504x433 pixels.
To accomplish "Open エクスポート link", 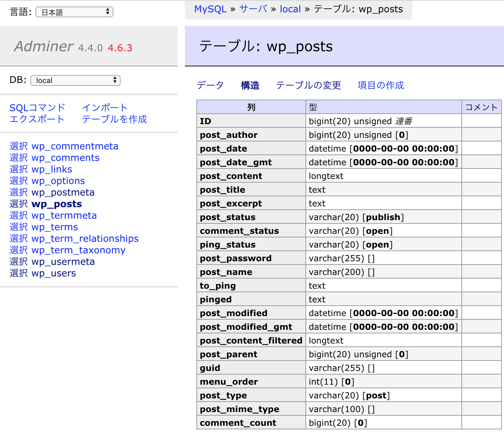I will (37, 119).
